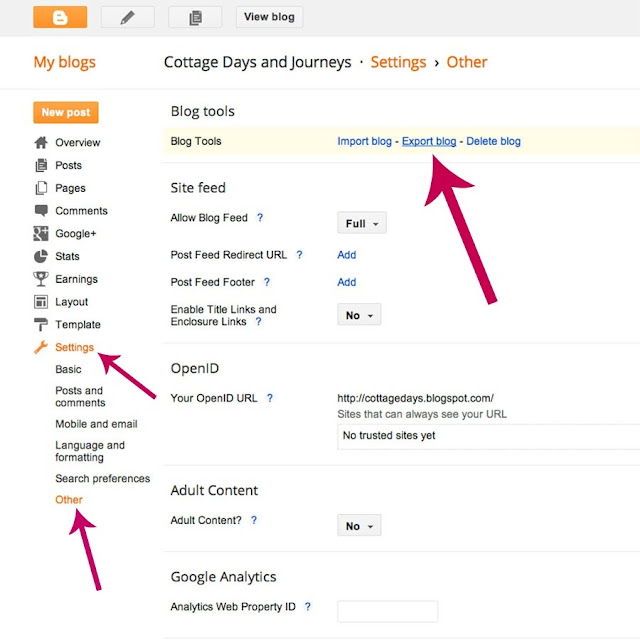Select Other under Settings sidebar
Screen dimensions: 640x640
(69, 500)
